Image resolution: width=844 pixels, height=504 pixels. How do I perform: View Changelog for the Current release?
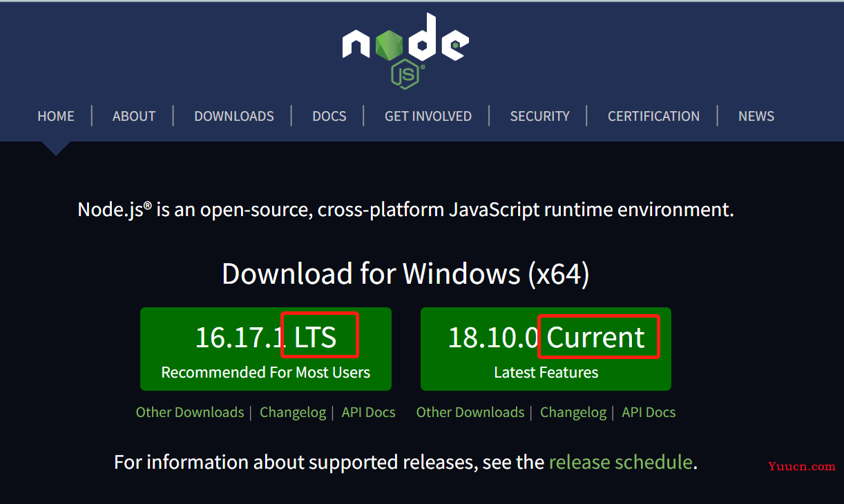click(x=573, y=412)
